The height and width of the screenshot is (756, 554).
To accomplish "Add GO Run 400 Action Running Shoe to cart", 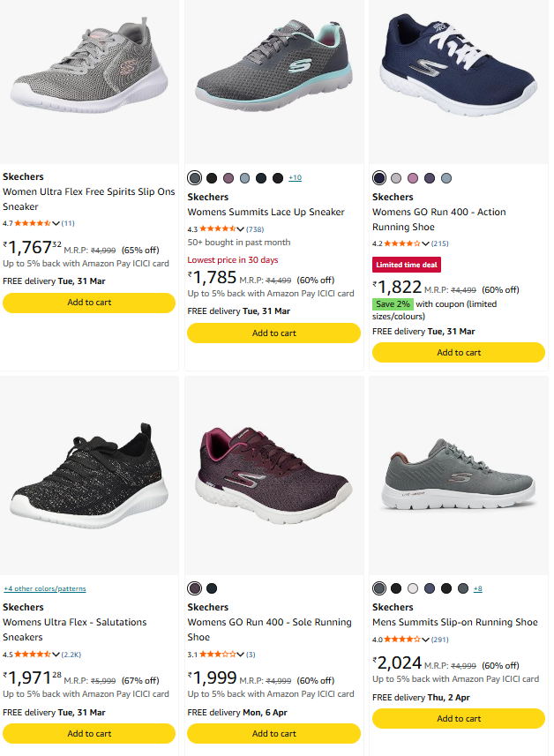I will (459, 352).
